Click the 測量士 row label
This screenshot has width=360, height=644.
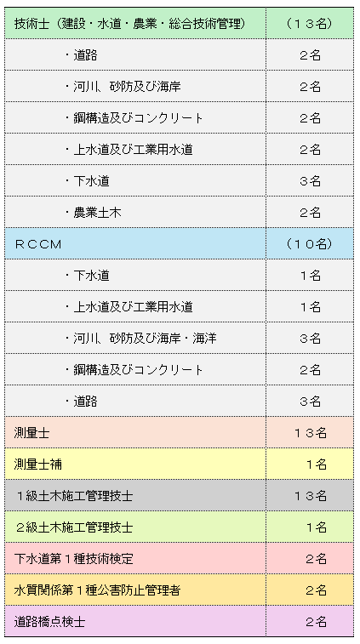point(32,433)
